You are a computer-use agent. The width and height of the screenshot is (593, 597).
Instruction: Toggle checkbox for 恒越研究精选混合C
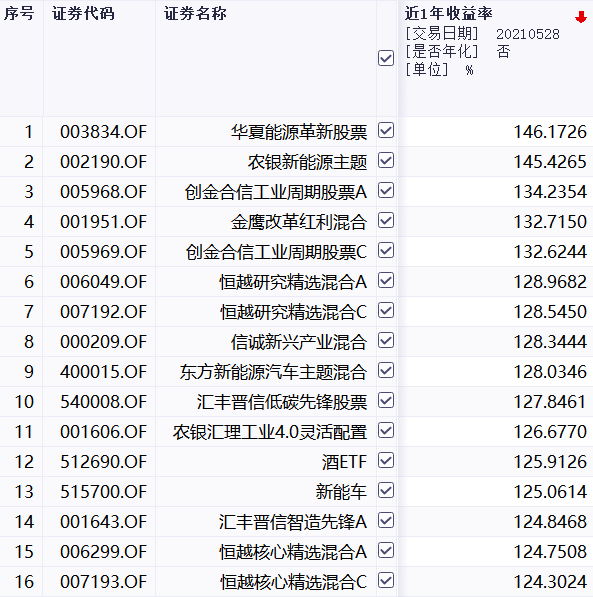386,310
